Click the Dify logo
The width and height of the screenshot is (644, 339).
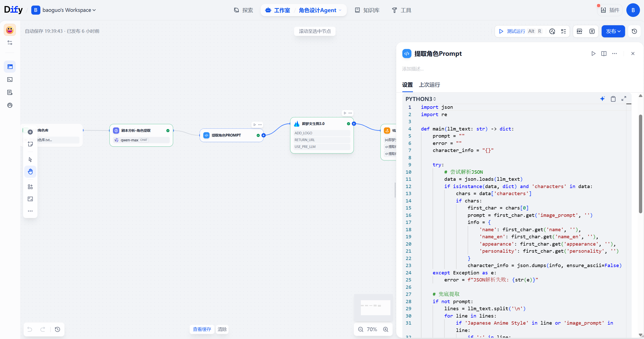tap(13, 10)
